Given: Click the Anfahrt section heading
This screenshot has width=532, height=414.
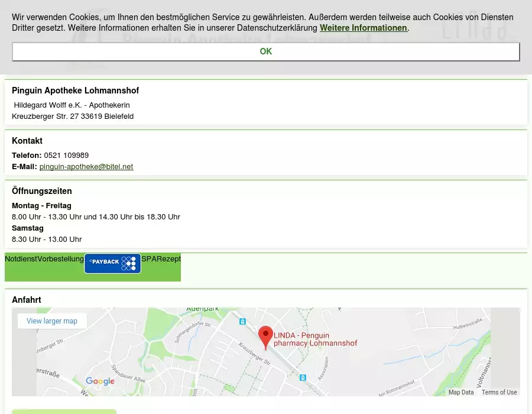Looking at the screenshot, I should click(x=27, y=300).
